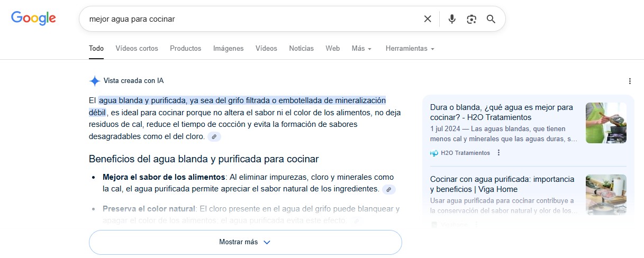
Task: Open AI overview three-dot options menu
Action: 630,81
